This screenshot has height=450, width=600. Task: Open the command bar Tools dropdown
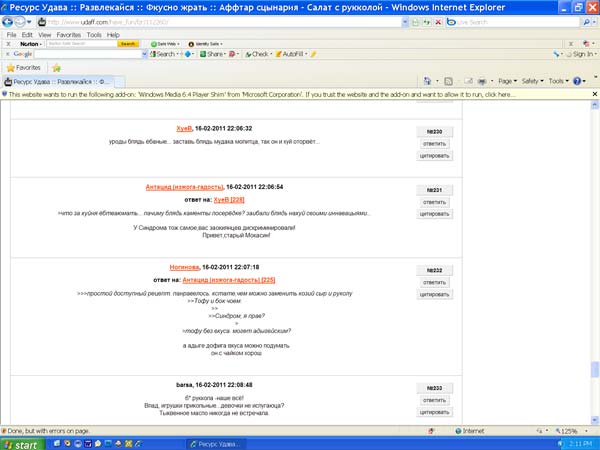tap(558, 81)
